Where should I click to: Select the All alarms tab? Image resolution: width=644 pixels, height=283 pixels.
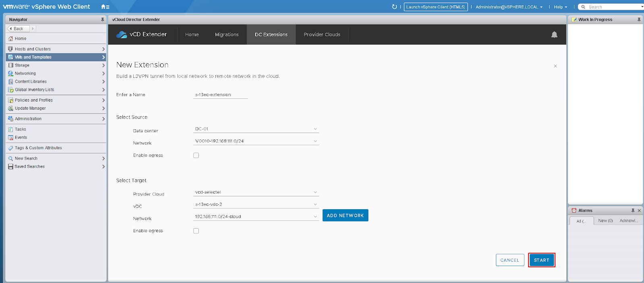pos(581,221)
